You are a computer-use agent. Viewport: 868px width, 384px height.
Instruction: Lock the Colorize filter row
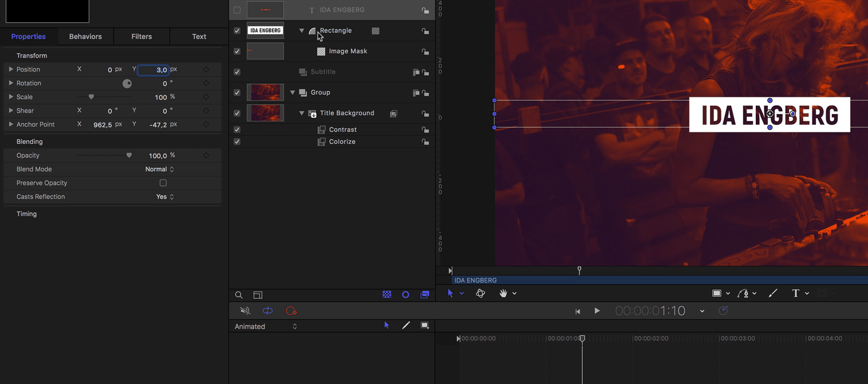point(425,142)
